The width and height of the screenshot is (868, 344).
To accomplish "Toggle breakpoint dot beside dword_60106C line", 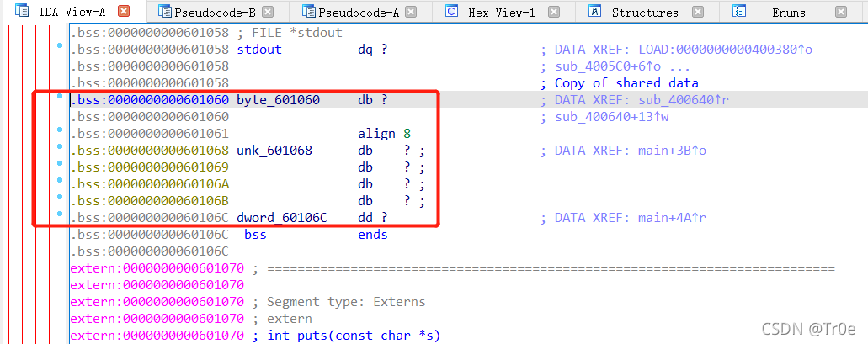I will (x=60, y=214).
